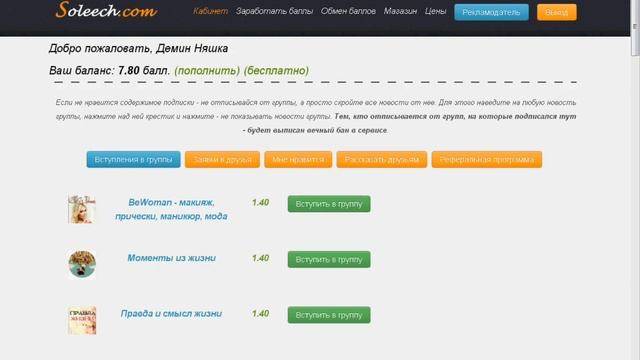640x360 pixels.
Task: Click the Правда и смысл жизни avatar
Action: tap(82, 320)
